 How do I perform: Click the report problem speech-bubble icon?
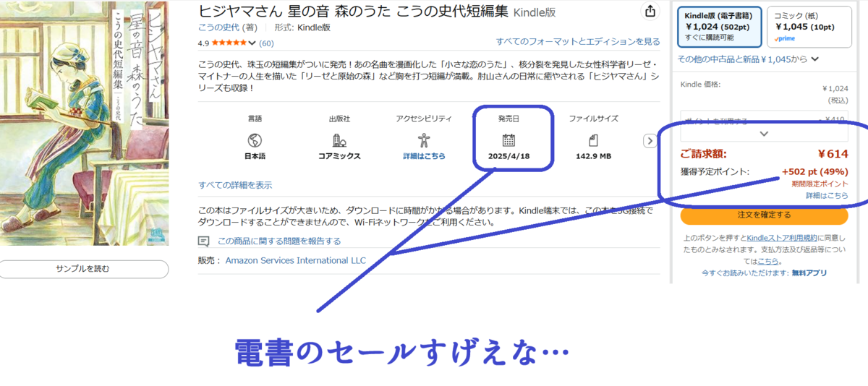pyautogui.click(x=204, y=241)
